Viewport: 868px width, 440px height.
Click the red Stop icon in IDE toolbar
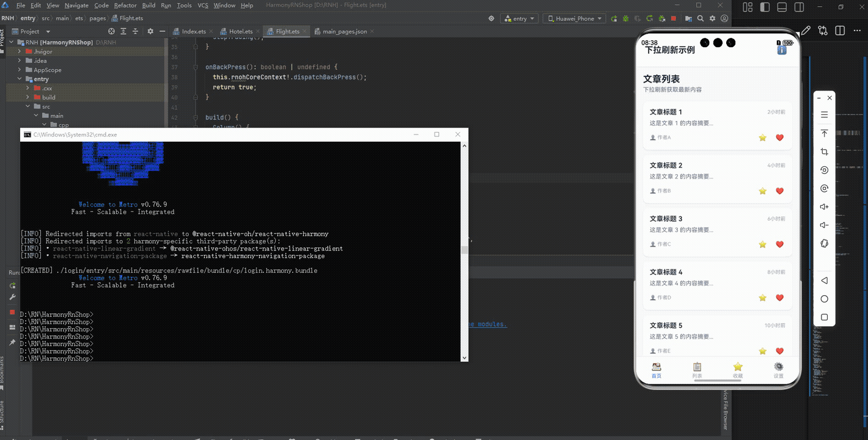673,18
